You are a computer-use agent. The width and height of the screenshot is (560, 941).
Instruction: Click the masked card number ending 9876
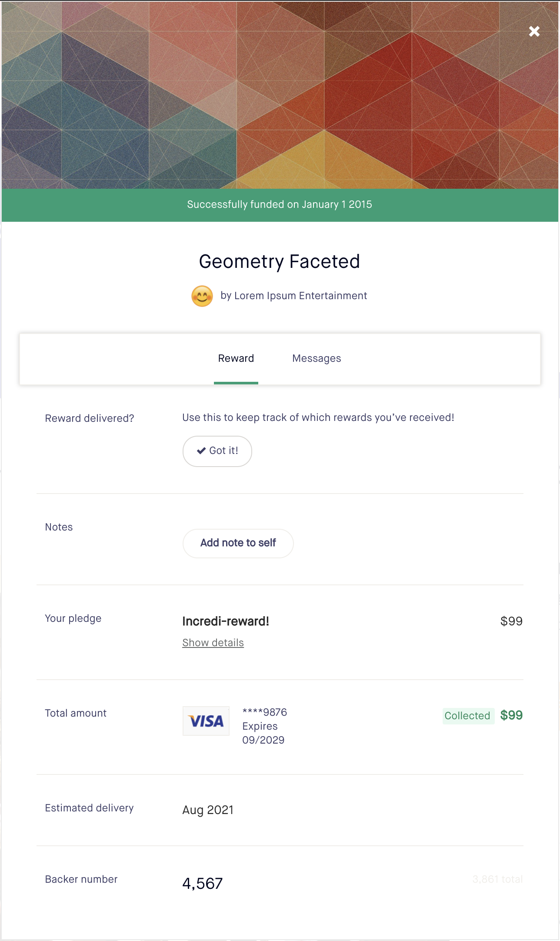pos(265,712)
